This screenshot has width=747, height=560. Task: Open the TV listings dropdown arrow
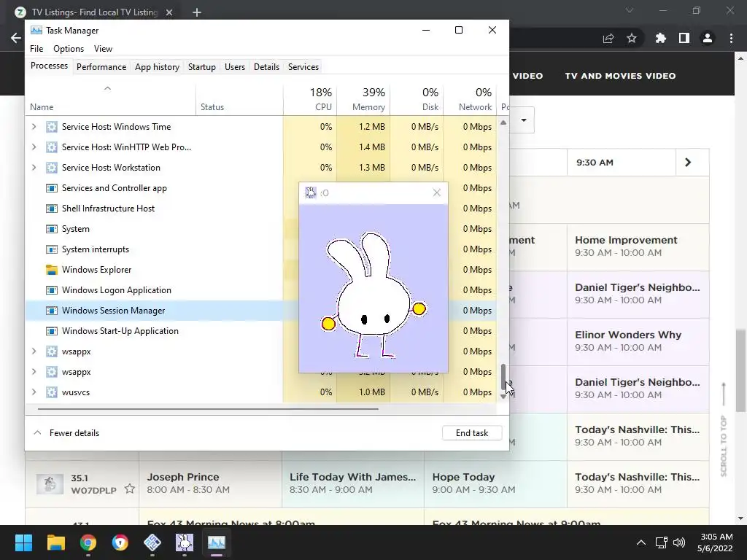(524, 120)
